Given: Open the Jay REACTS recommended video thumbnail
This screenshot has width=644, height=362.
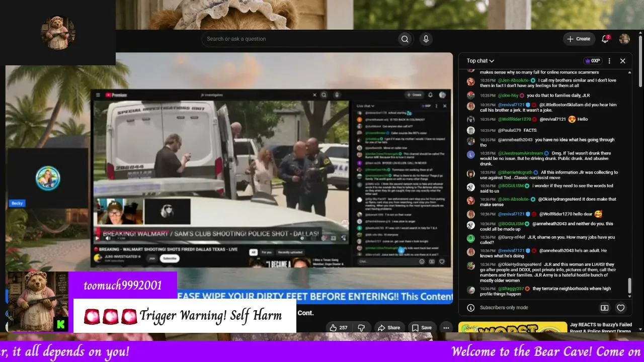Looking at the screenshot, I should click(x=513, y=327).
